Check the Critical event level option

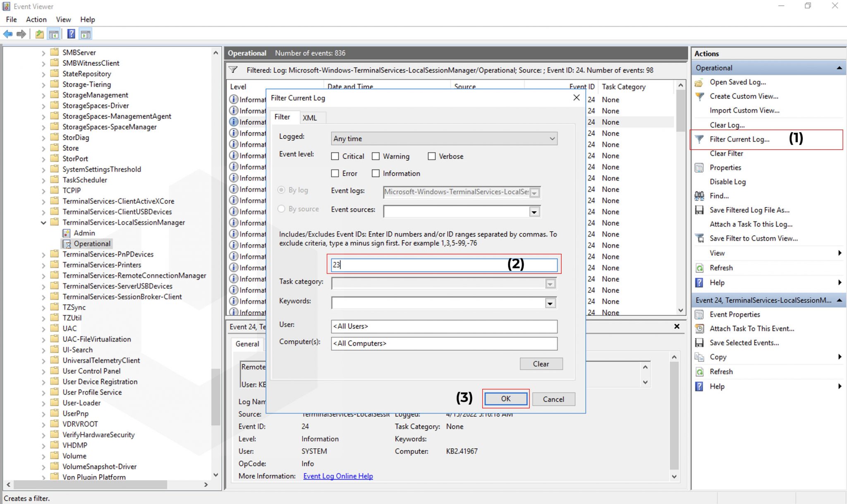coord(335,156)
